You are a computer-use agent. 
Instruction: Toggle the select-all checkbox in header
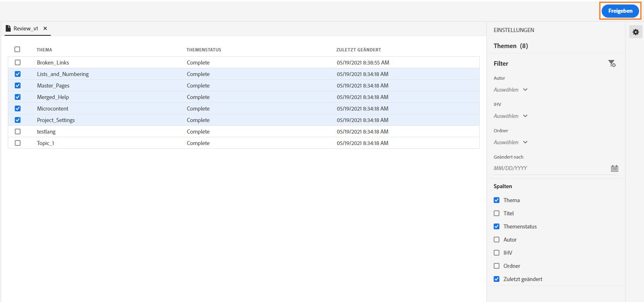[17, 49]
